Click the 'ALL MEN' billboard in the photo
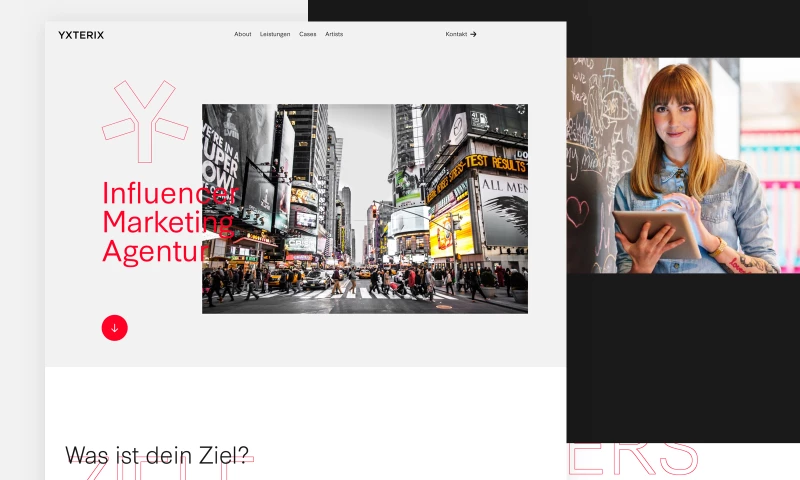 503,190
